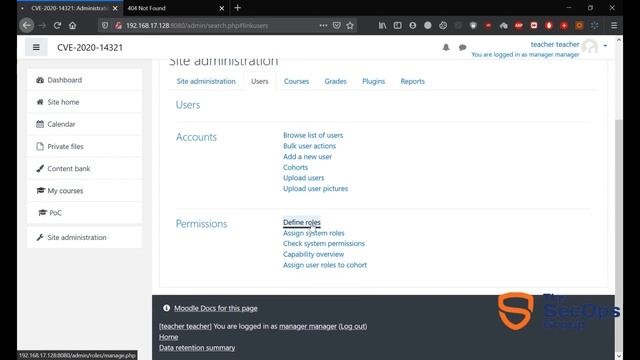Click teacher teacher name in header

(x=555, y=44)
